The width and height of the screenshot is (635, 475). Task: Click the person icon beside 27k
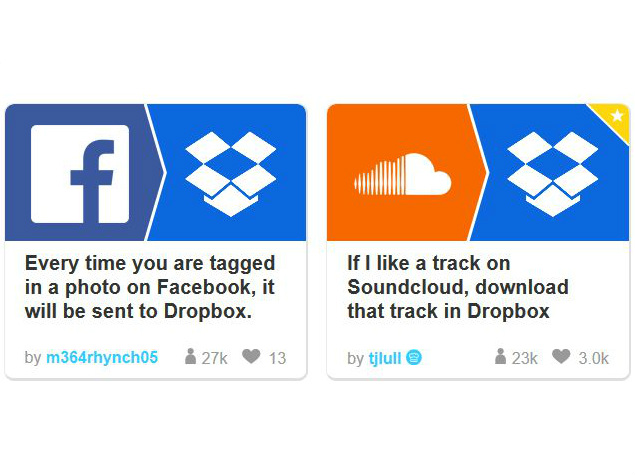point(190,356)
